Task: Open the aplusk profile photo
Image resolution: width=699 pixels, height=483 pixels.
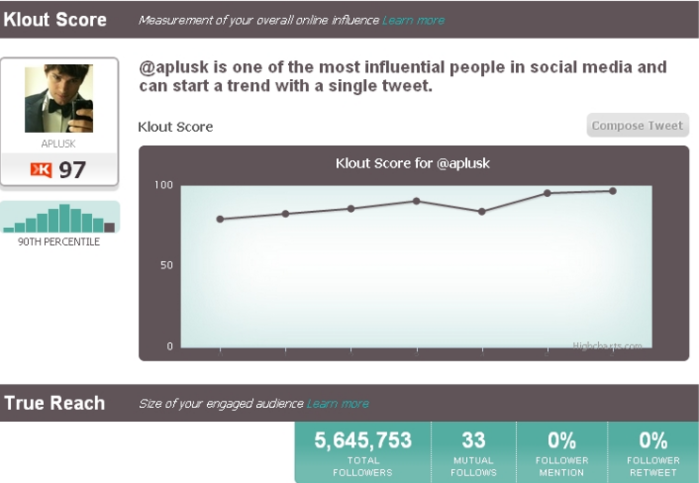Action: click(59, 99)
